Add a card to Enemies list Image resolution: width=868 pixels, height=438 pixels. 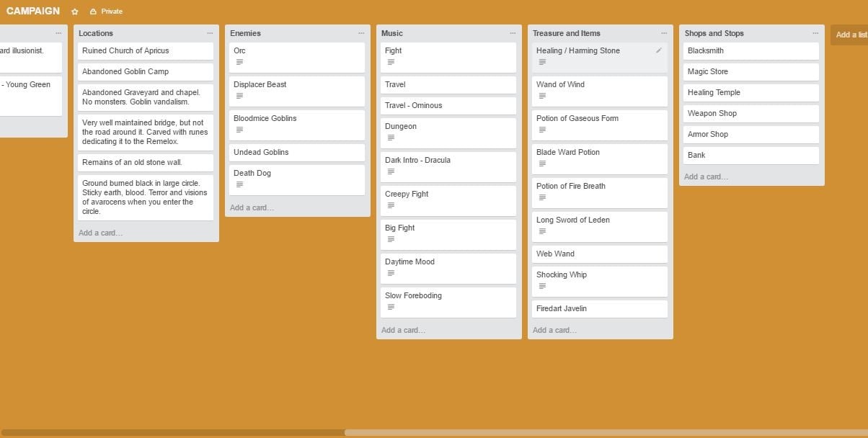(252, 207)
